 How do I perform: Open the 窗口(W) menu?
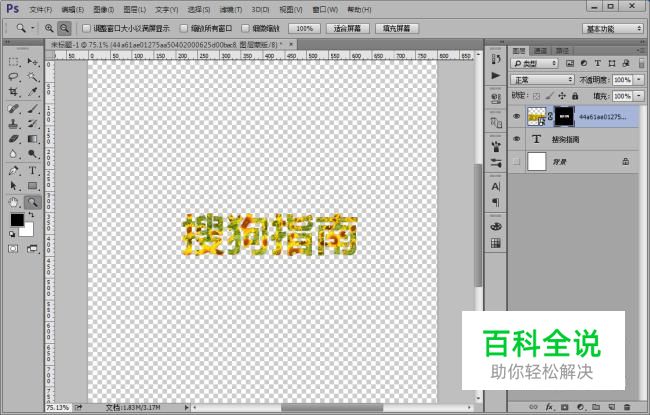click(x=325, y=9)
